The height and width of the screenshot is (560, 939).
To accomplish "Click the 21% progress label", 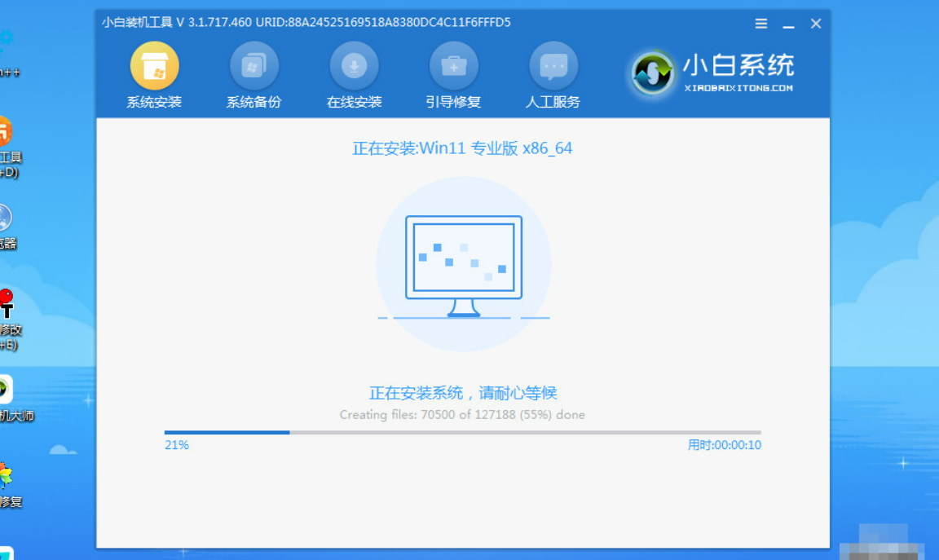I will pos(177,445).
